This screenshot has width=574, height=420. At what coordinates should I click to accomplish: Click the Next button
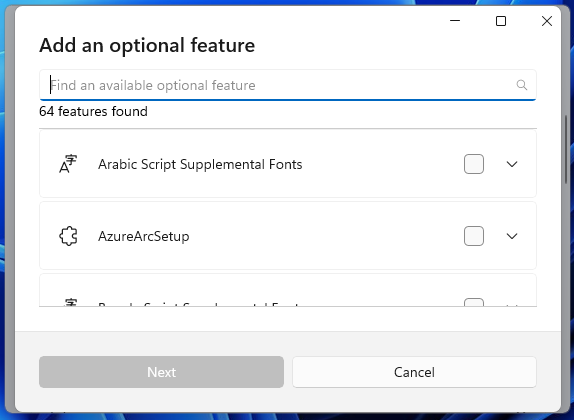tap(161, 372)
